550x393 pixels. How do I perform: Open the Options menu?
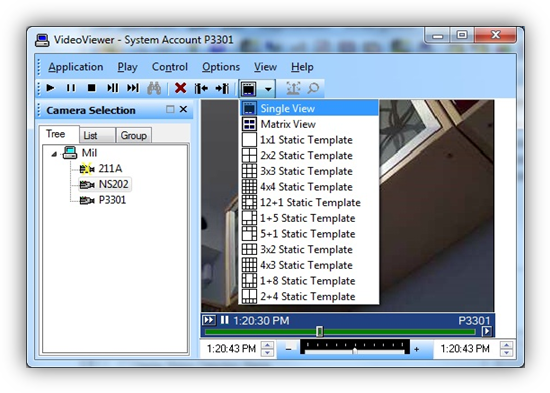[x=221, y=67]
